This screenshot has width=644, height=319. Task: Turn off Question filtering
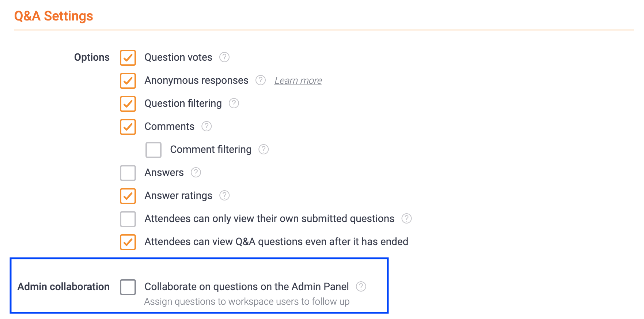point(128,104)
